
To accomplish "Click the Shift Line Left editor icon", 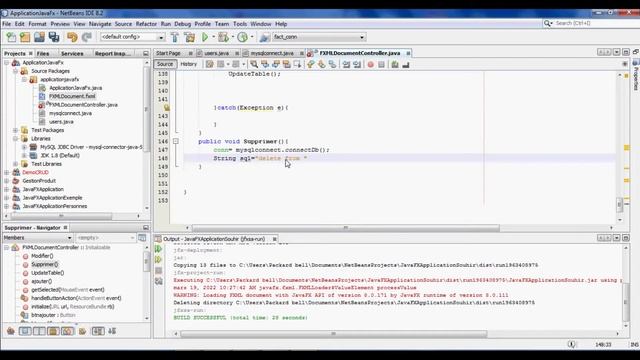I will (x=346, y=64).
